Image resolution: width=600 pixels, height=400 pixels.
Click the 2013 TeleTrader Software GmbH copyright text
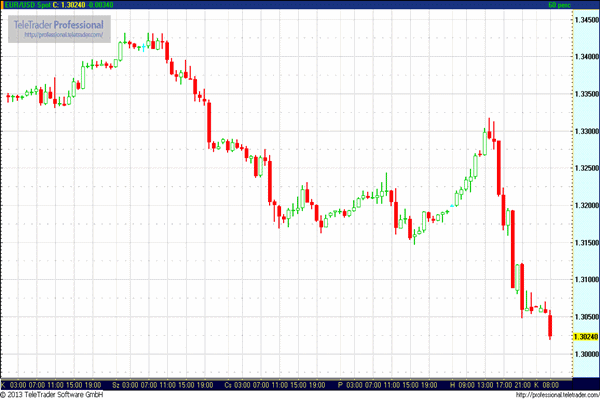point(54,394)
